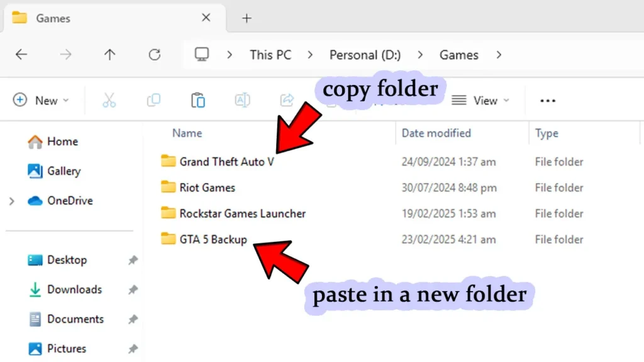The height and width of the screenshot is (362, 644).
Task: Select the Games tab
Action: pos(53,18)
